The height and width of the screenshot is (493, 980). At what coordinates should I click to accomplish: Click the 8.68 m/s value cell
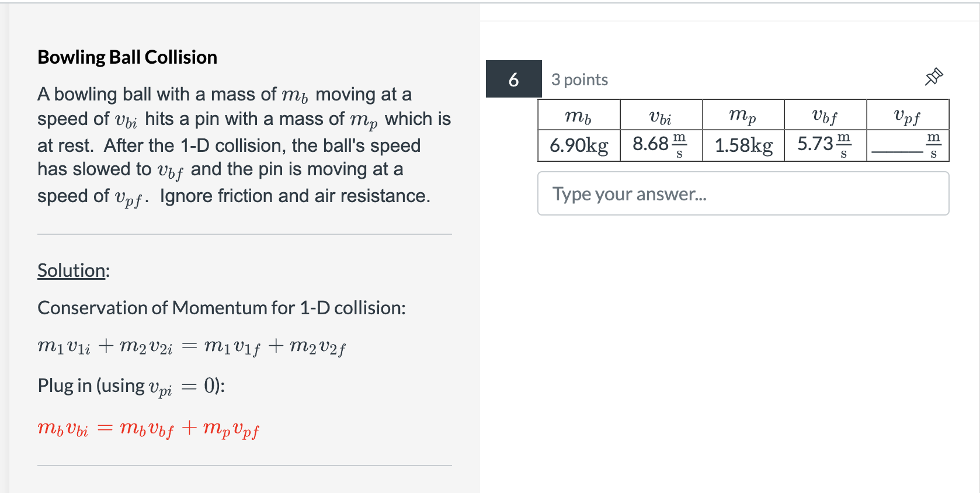pyautogui.click(x=659, y=145)
